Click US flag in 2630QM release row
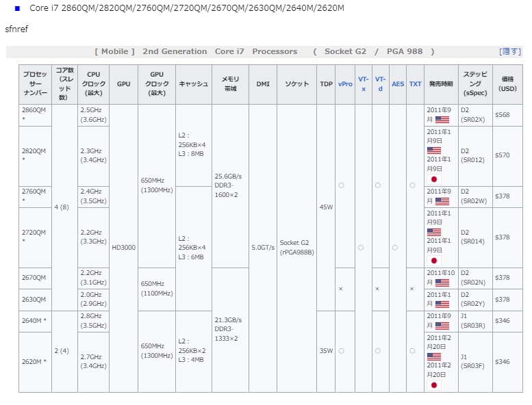The image size is (532, 405). 442,304
